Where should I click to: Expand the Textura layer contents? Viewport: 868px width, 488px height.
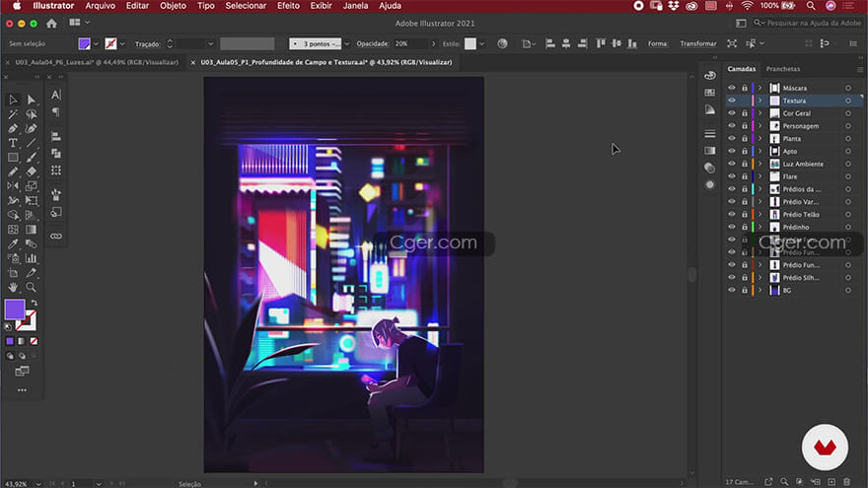760,101
